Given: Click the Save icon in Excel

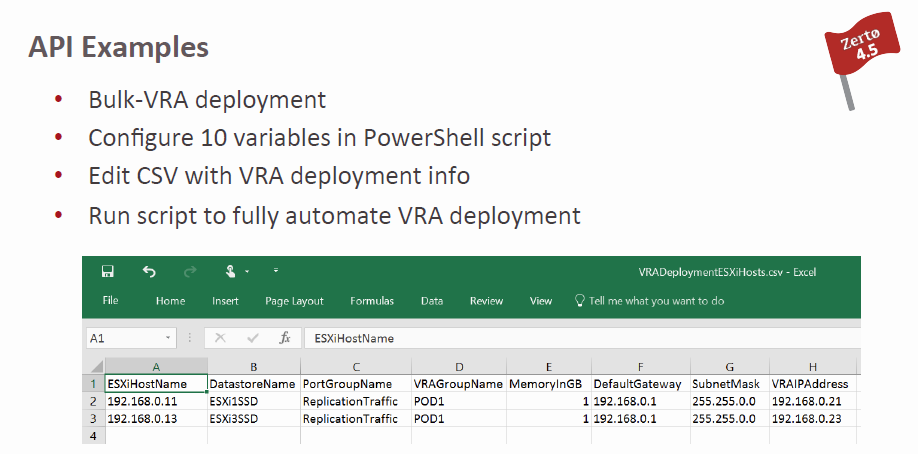Looking at the screenshot, I should [108, 271].
